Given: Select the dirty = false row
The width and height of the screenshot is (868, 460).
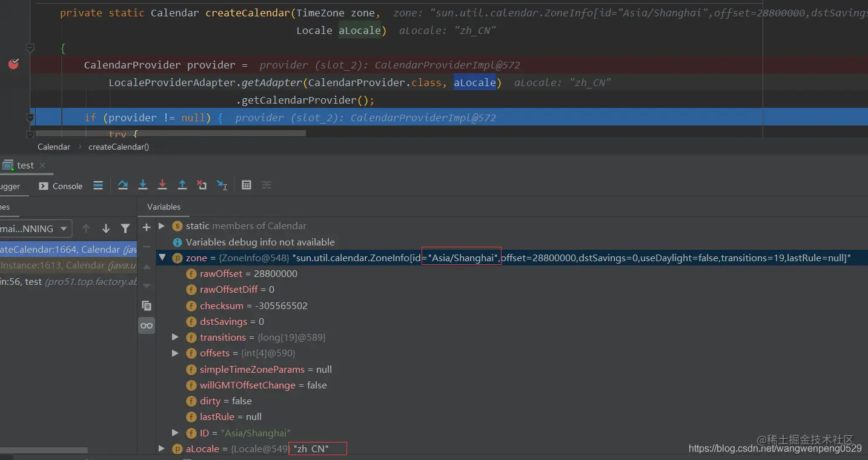Looking at the screenshot, I should [512, 401].
